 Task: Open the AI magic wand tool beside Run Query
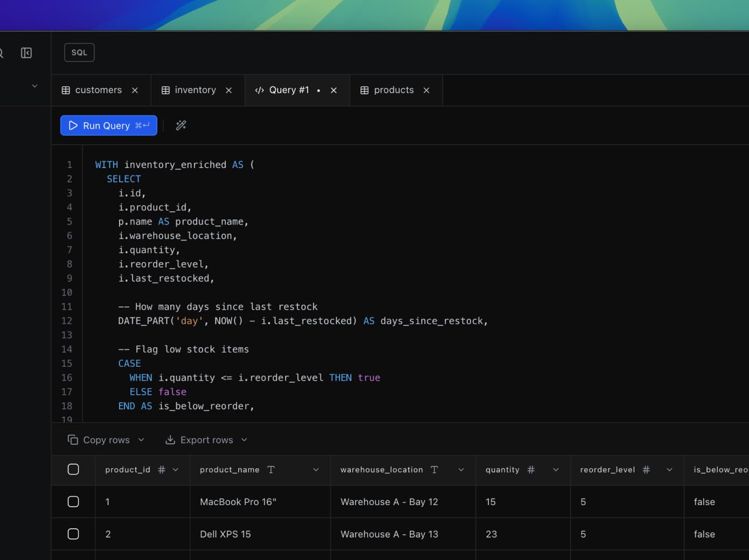click(x=181, y=125)
